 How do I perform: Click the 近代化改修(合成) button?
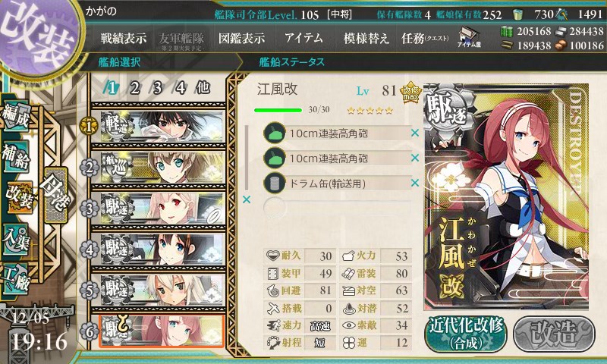pyautogui.click(x=466, y=334)
